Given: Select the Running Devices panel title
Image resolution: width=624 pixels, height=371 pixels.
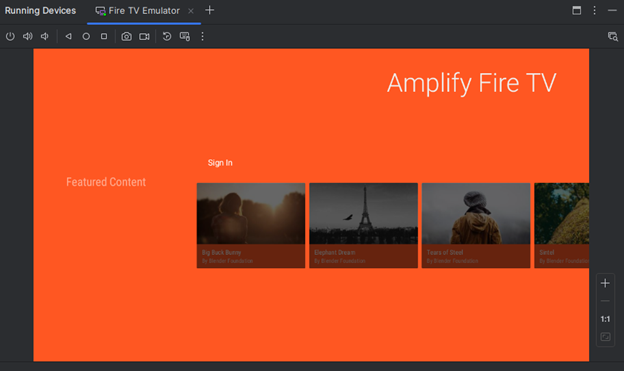Looking at the screenshot, I should click(x=40, y=11).
